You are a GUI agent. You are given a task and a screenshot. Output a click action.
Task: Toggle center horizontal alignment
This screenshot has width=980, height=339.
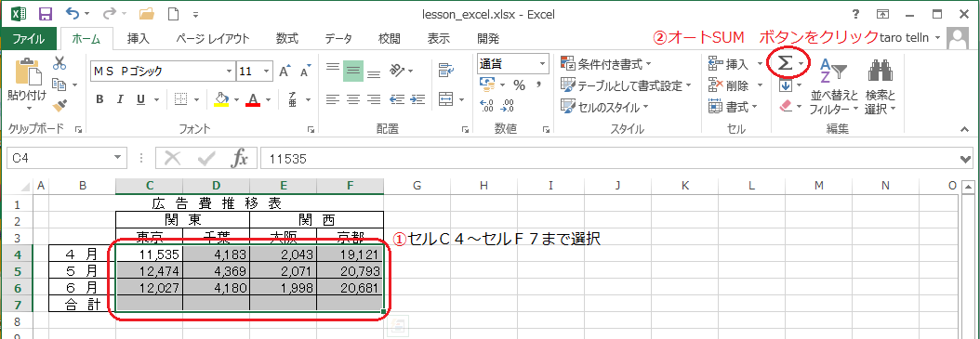tap(353, 98)
